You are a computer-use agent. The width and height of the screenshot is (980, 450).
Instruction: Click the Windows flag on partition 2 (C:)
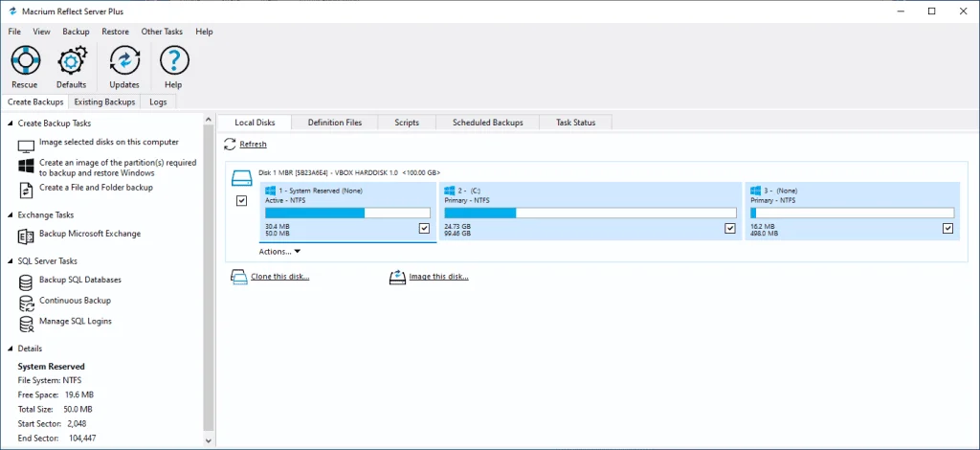click(450, 191)
